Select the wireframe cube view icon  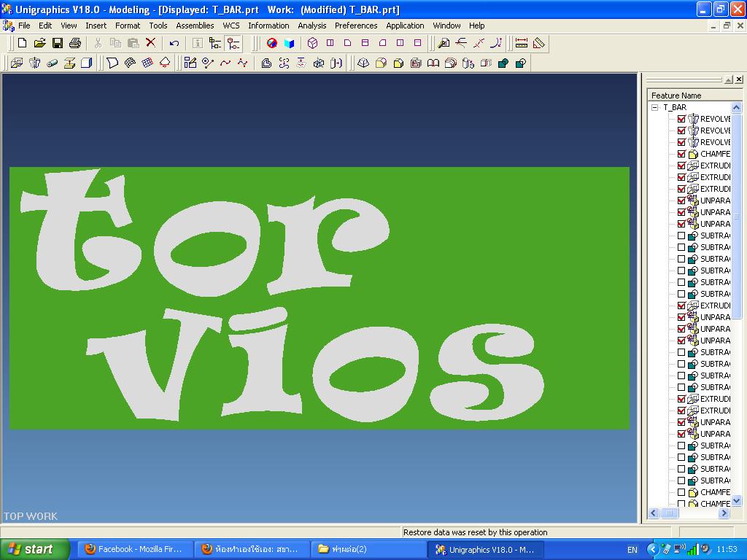click(312, 43)
